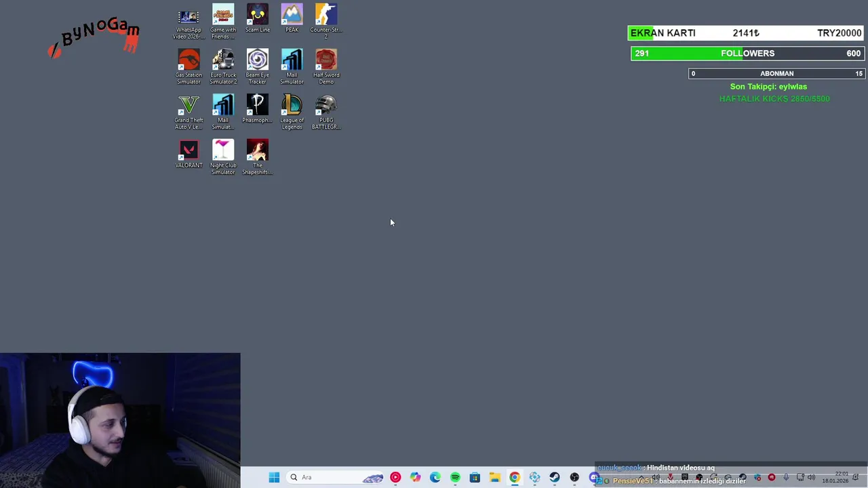Open Night Club Simulator shortcut
The width and height of the screenshot is (868, 488).
click(223, 157)
